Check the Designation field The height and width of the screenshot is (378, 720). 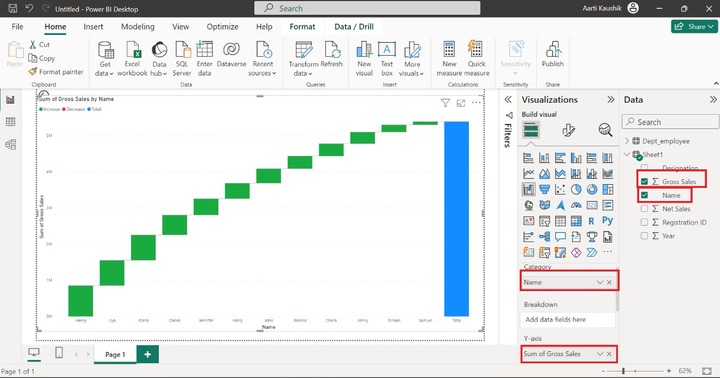coord(644,168)
